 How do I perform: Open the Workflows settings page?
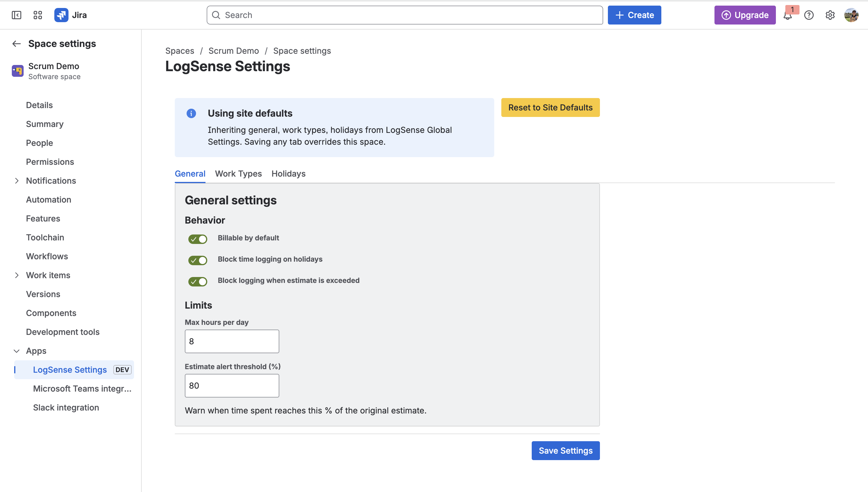pyautogui.click(x=47, y=256)
